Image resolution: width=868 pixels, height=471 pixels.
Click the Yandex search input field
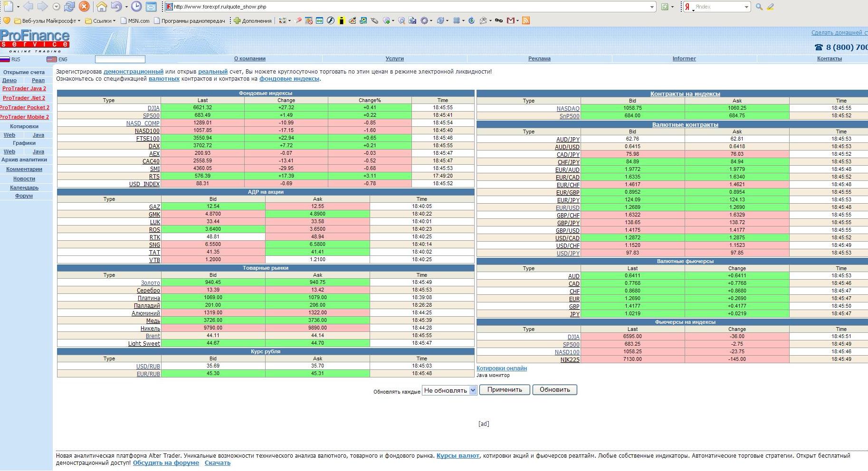(717, 7)
